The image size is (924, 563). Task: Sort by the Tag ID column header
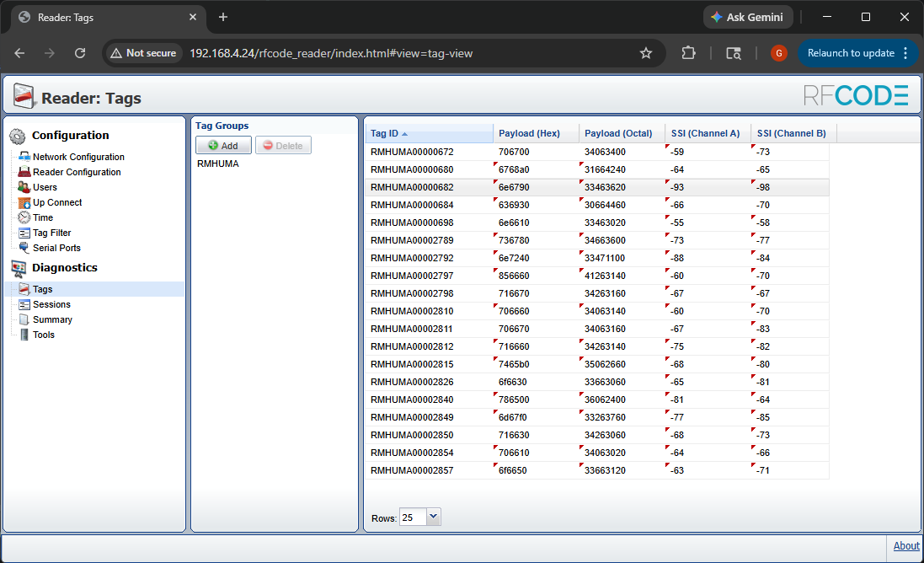[x=385, y=133]
